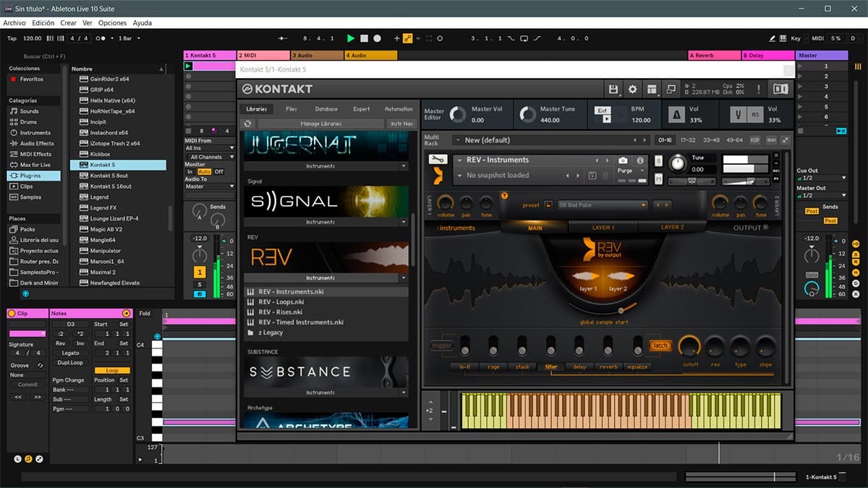Viewport: 868px width, 488px height.
Task: Click the Kontakt exclamation panic icon
Action: (x=759, y=89)
